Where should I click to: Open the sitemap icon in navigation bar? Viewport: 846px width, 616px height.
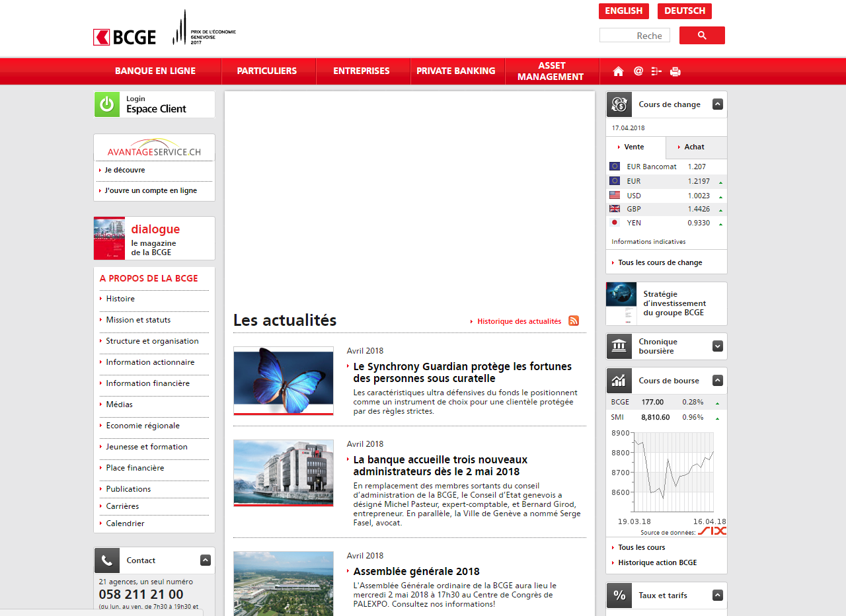pyautogui.click(x=656, y=71)
